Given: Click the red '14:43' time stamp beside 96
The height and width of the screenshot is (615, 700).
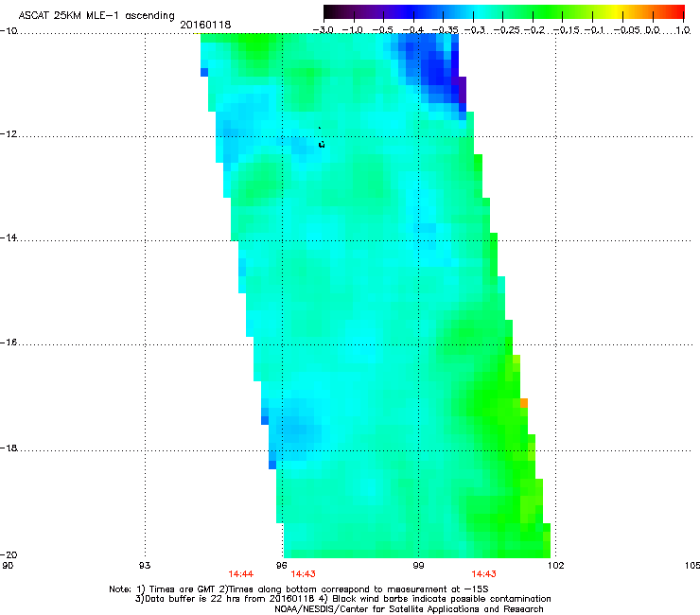Looking at the screenshot, I should pos(303,574).
